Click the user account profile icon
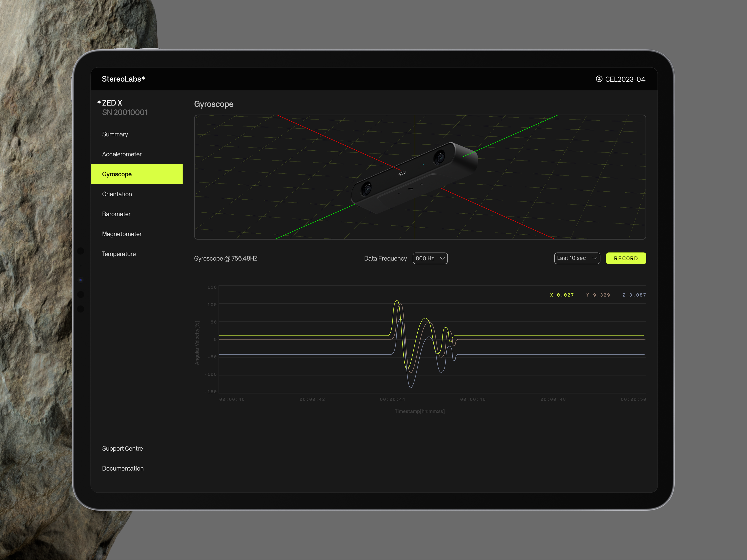The height and width of the screenshot is (560, 747). tap(599, 79)
